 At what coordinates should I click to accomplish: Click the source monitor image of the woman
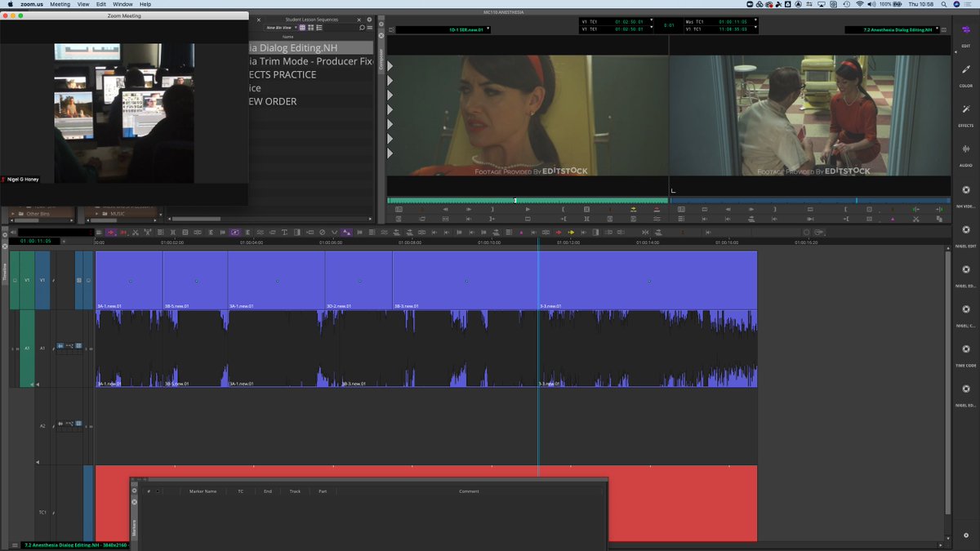pos(528,115)
